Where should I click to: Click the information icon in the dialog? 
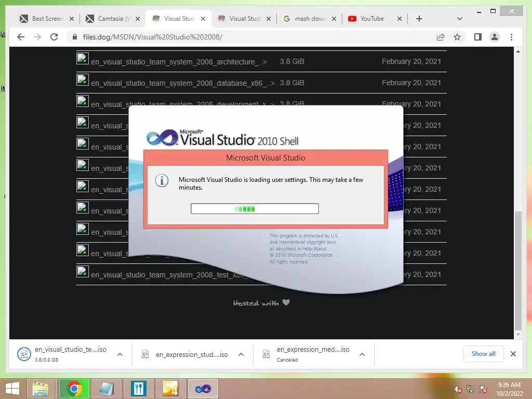point(162,180)
